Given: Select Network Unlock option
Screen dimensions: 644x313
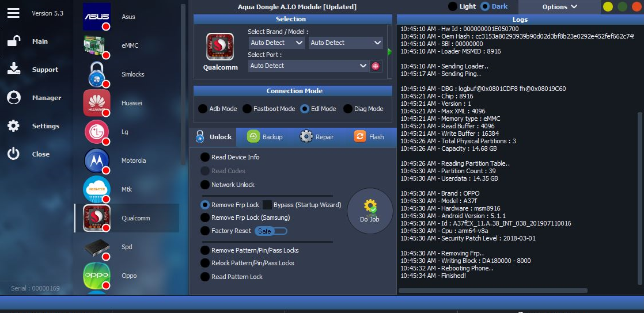Looking at the screenshot, I should (x=204, y=185).
